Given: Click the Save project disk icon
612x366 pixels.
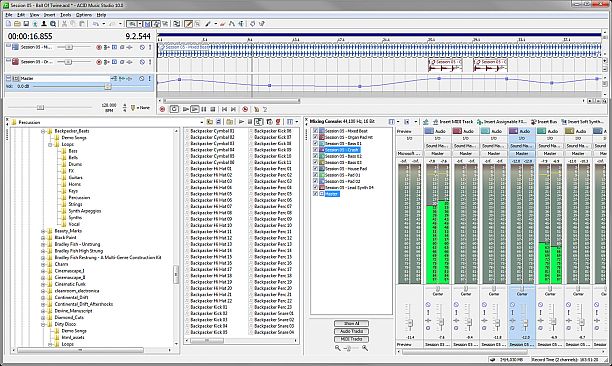Looking at the screenshot, I should coord(26,24).
